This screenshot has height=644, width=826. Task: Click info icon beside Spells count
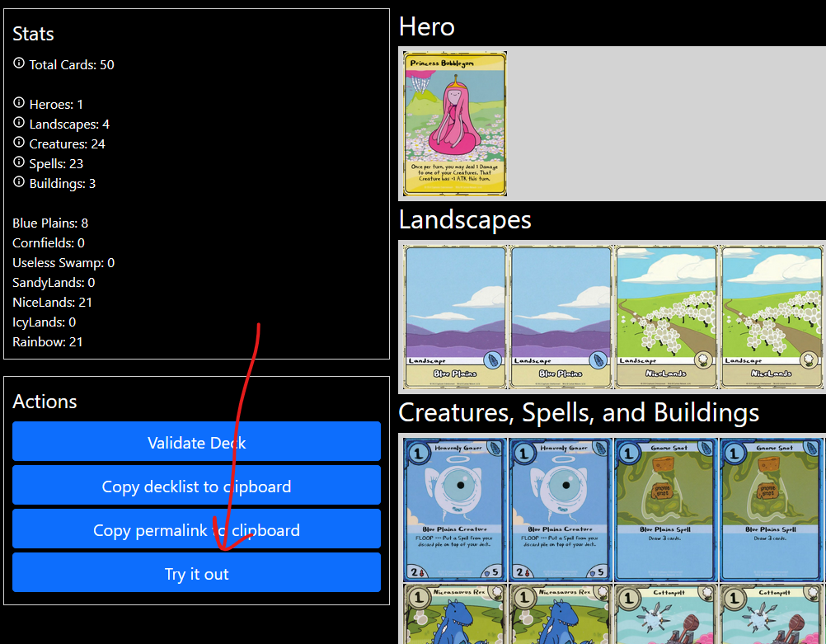19,162
